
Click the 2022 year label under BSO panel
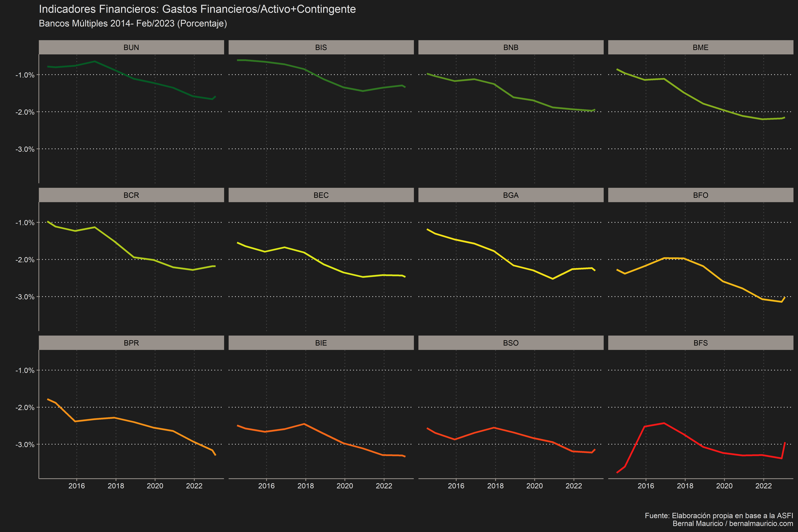574,486
